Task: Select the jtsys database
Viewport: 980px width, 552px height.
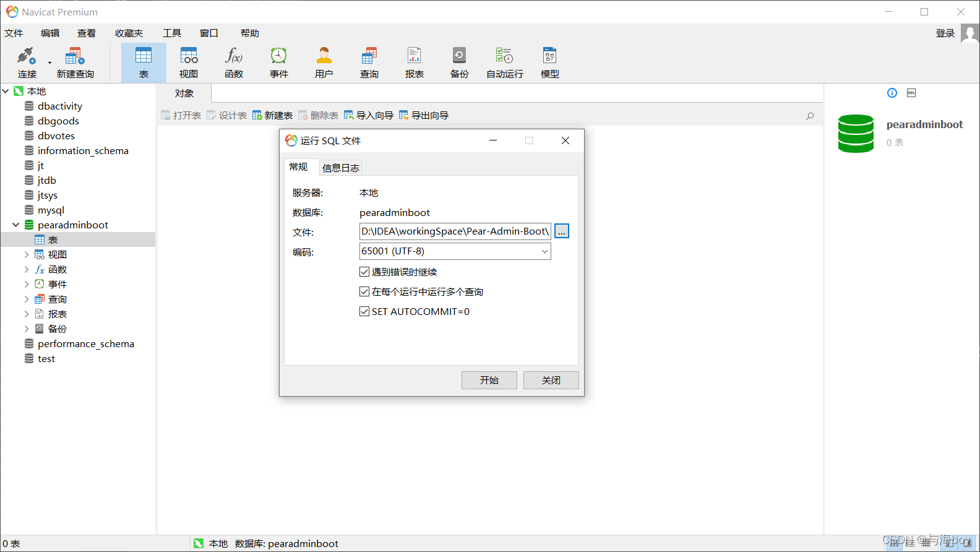Action: click(x=47, y=195)
